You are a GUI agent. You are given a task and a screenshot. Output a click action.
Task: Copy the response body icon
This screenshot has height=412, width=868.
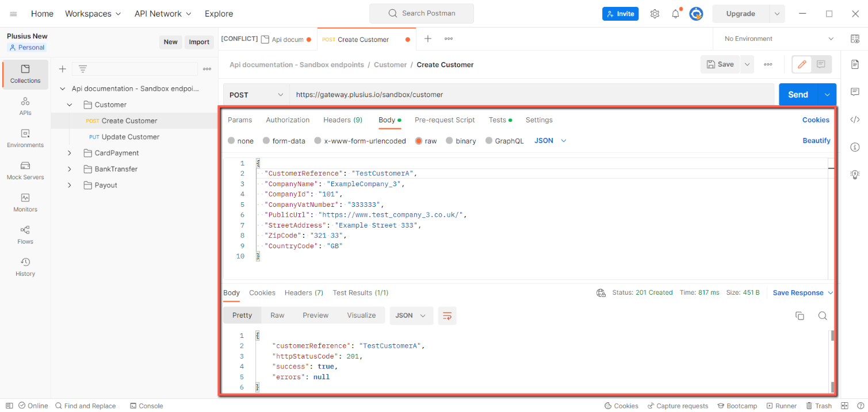coord(800,315)
